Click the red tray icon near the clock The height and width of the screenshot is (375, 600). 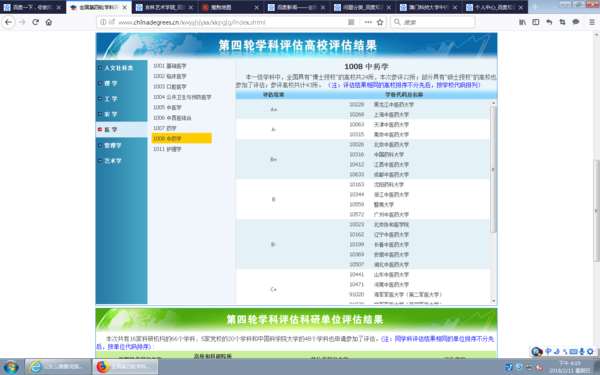(540, 368)
